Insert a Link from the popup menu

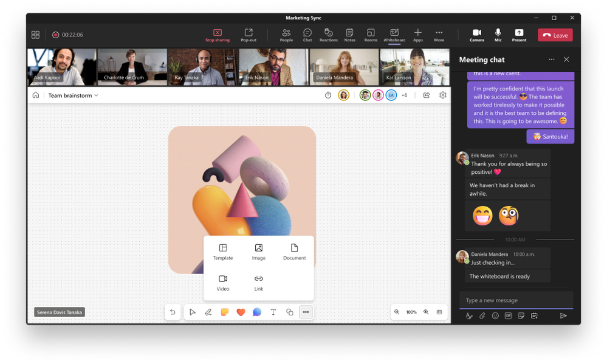pos(259,283)
